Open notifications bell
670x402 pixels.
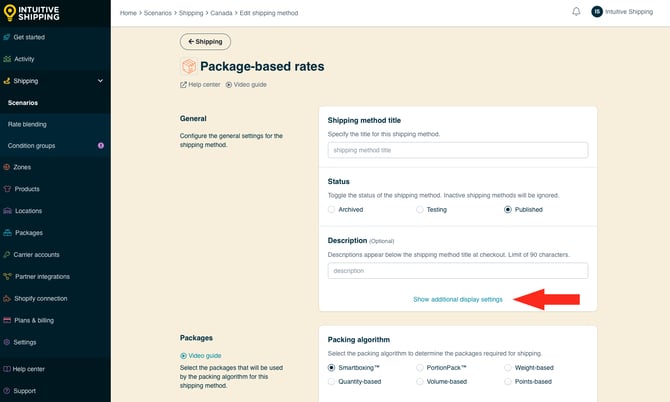[576, 12]
